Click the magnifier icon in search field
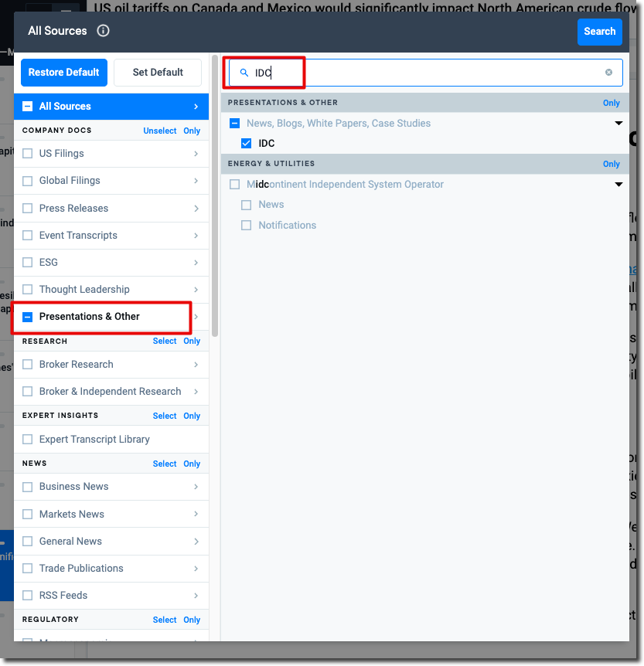644x666 pixels. pyautogui.click(x=244, y=73)
